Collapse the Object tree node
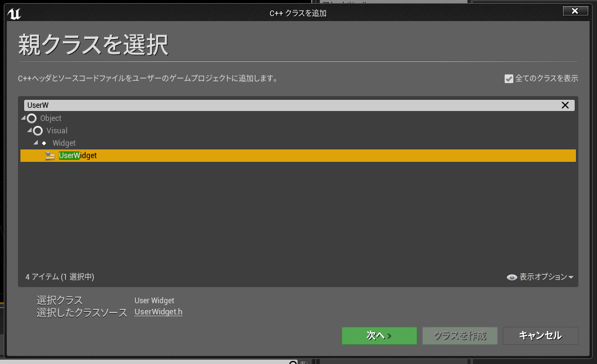 tap(24, 118)
